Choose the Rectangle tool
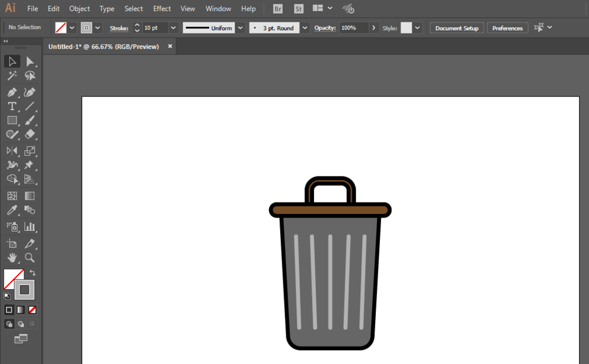 12,121
